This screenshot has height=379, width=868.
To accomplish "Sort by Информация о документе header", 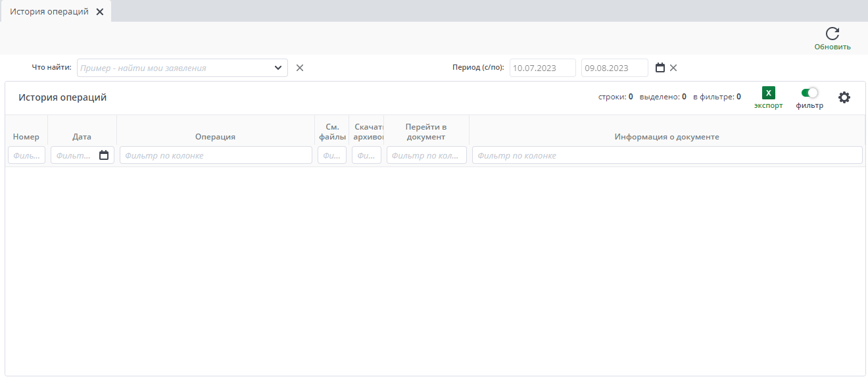I will pos(666,137).
